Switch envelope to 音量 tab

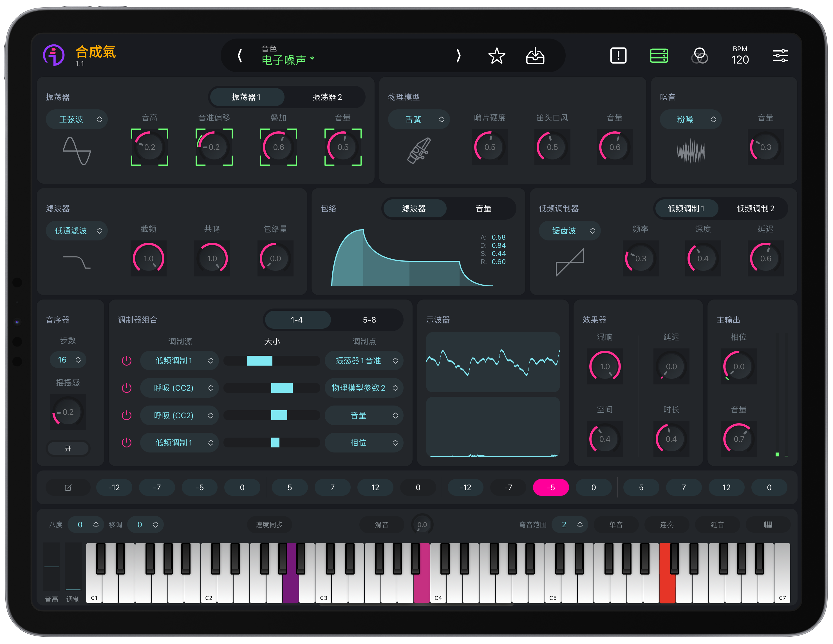(x=483, y=208)
